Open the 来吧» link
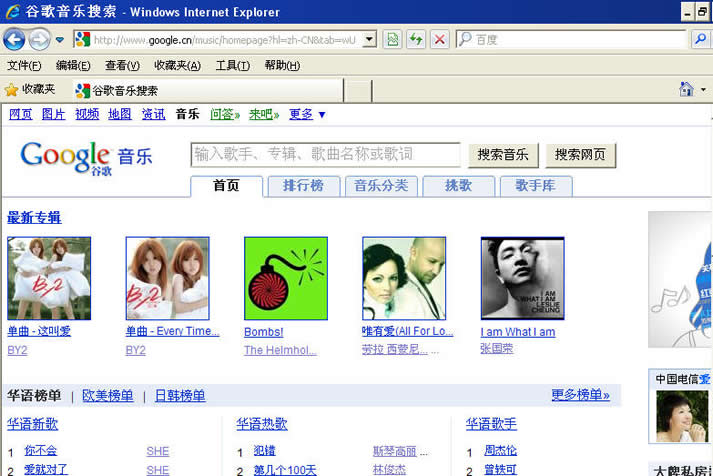Viewport: 713px width, 476px height. (264, 114)
